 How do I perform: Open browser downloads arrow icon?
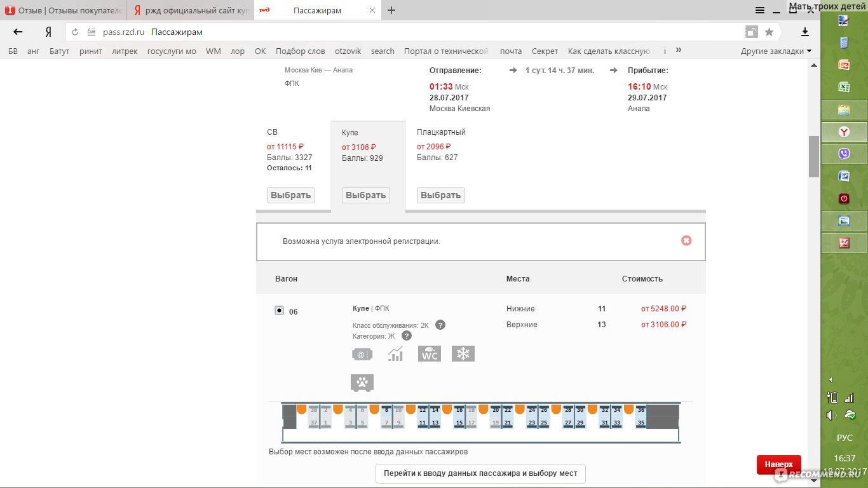pos(805,32)
